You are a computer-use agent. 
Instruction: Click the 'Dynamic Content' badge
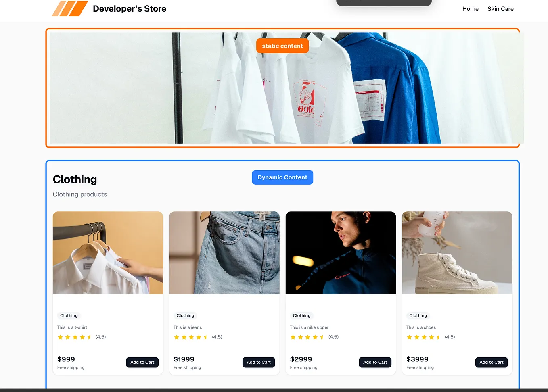coord(282,177)
